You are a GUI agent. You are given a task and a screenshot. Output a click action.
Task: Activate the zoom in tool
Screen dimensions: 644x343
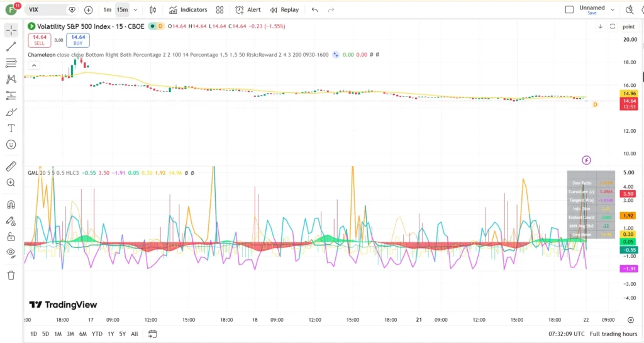click(11, 183)
